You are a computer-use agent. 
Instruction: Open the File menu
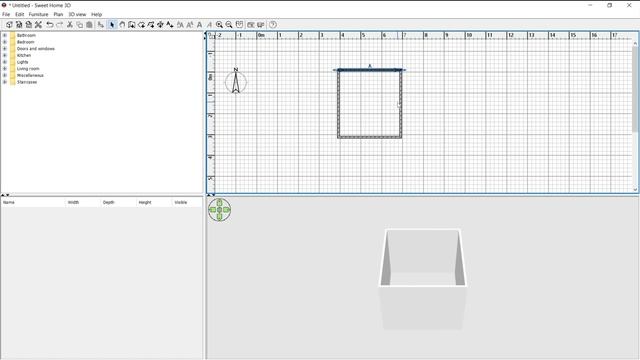pyautogui.click(x=6, y=14)
